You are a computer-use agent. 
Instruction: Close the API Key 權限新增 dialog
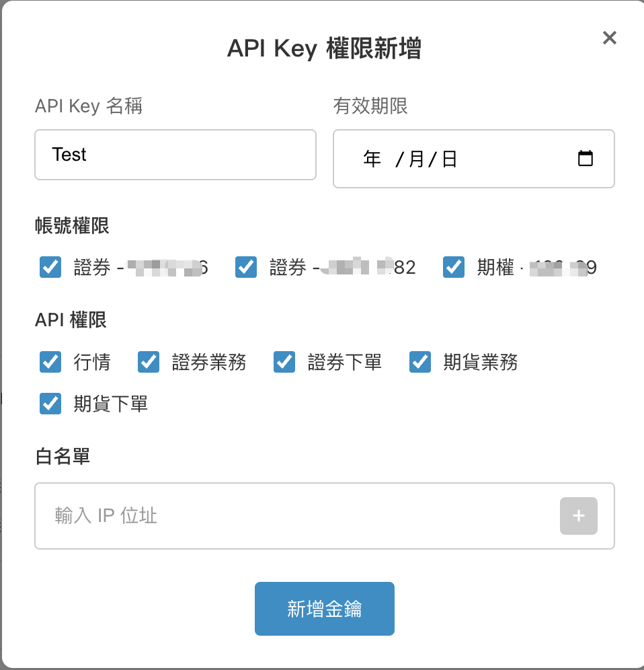click(x=609, y=38)
